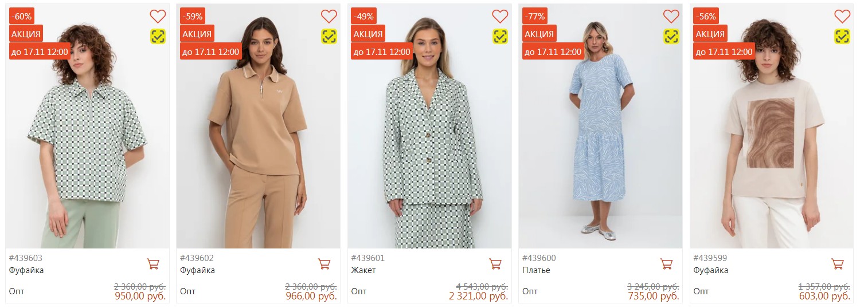Click the heart icon on Фуфайка #439599
The width and height of the screenshot is (868, 308).
pyautogui.click(x=842, y=16)
